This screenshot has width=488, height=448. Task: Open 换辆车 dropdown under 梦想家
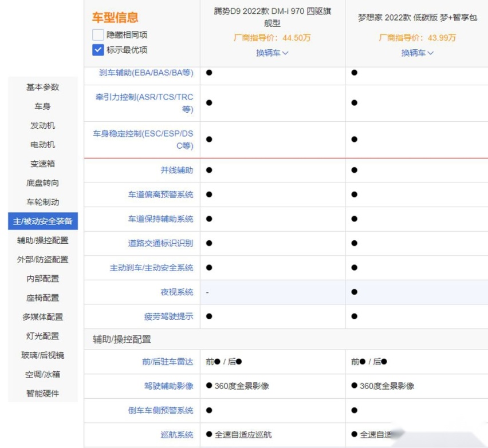coord(417,53)
